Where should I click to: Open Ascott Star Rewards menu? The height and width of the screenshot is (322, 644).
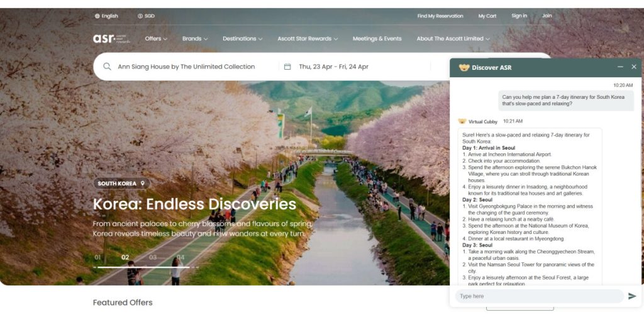point(308,39)
